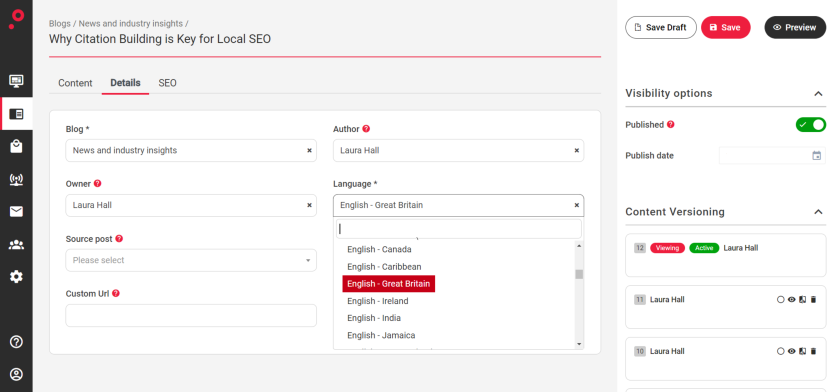Viewport: 831px width, 392px height.
Task: Open the settings gear icon in the sidebar
Action: coord(16,277)
